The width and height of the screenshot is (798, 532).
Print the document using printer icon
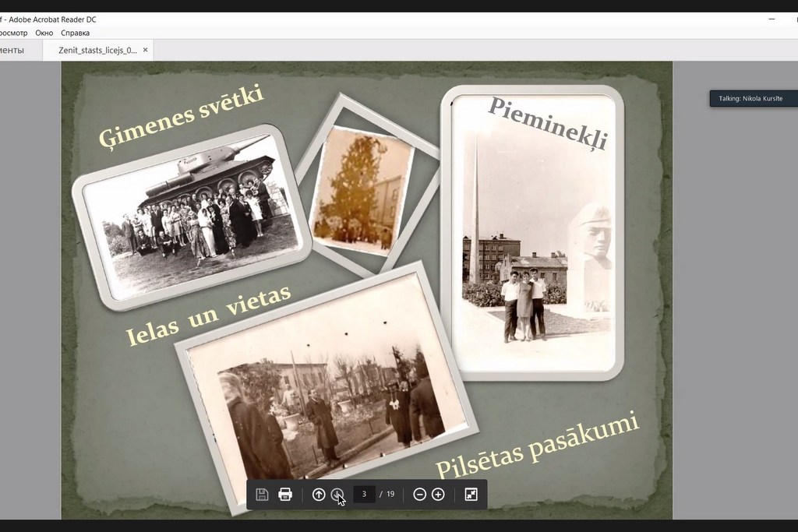285,495
